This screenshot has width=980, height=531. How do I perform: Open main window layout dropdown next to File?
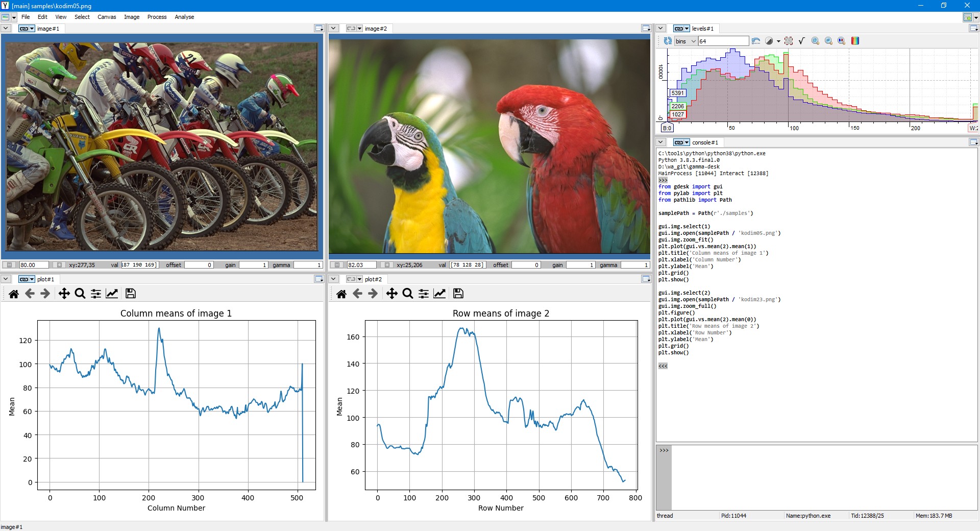click(14, 17)
